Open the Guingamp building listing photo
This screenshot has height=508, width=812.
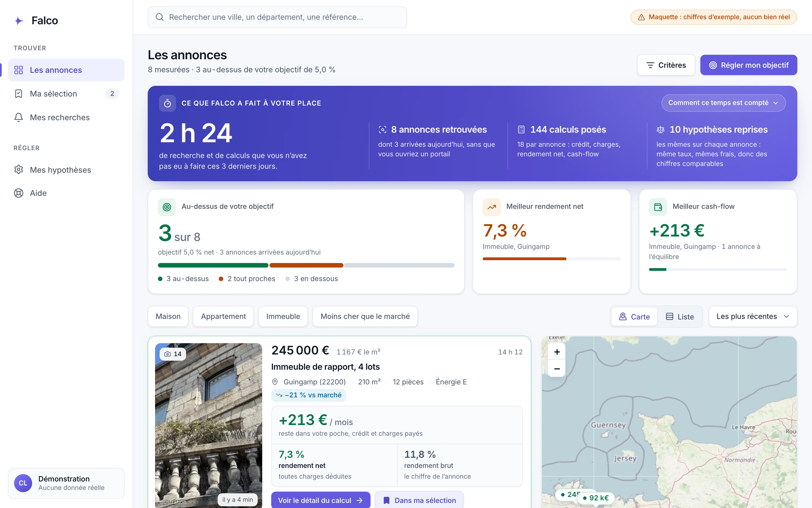pos(208,425)
